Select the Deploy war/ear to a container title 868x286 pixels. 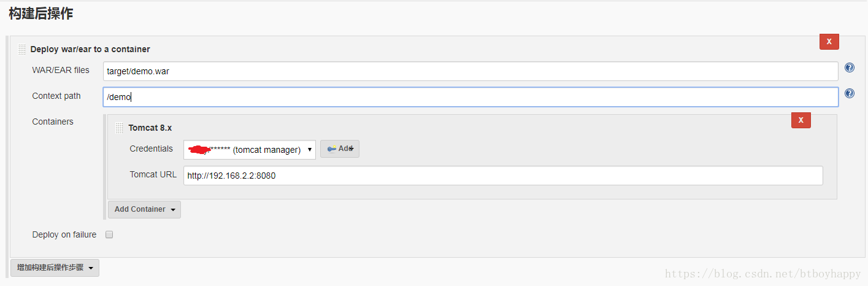tap(90, 49)
